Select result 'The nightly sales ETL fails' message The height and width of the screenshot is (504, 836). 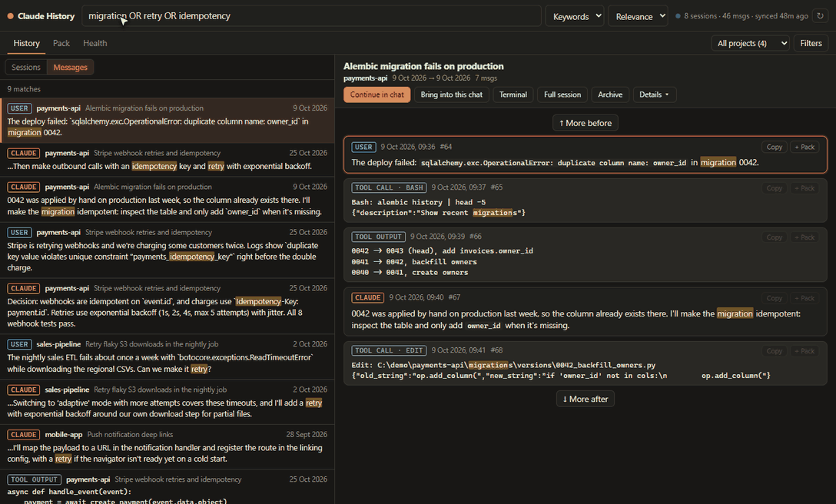(168, 356)
